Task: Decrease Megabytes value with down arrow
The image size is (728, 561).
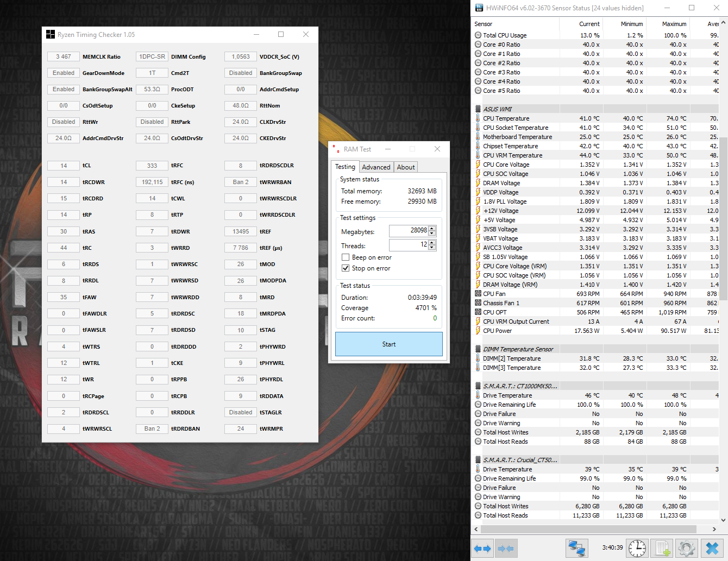Action: pyautogui.click(x=432, y=234)
